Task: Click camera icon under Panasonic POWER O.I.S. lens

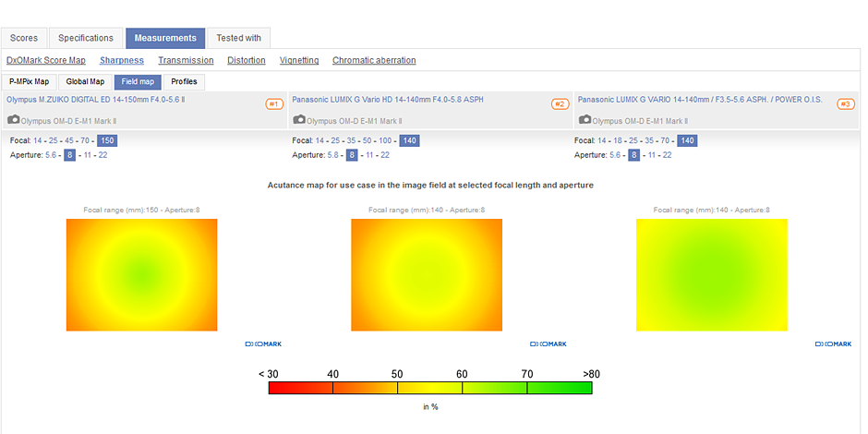Action: (x=584, y=120)
